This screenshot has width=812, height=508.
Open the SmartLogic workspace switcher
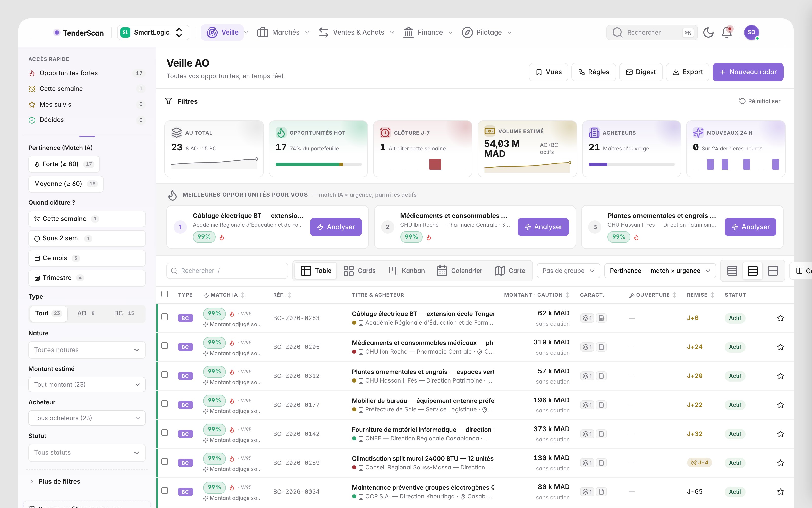153,33
